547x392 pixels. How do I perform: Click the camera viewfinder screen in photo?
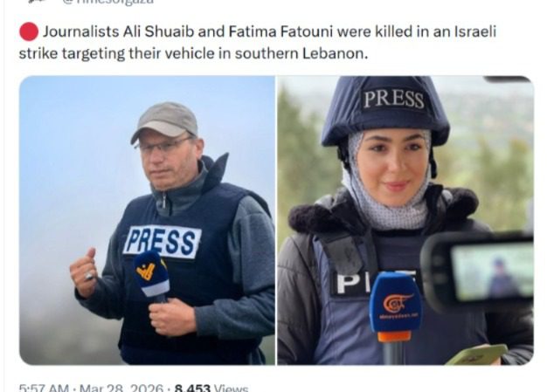492,272
